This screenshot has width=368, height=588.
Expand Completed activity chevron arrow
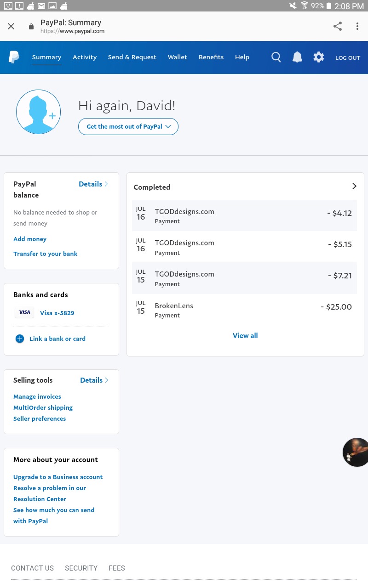354,186
